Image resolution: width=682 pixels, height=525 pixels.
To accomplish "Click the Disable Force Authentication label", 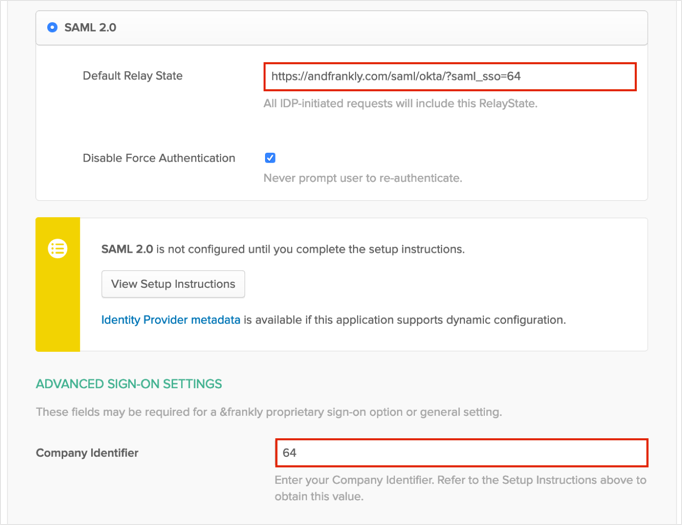I will tap(159, 158).
